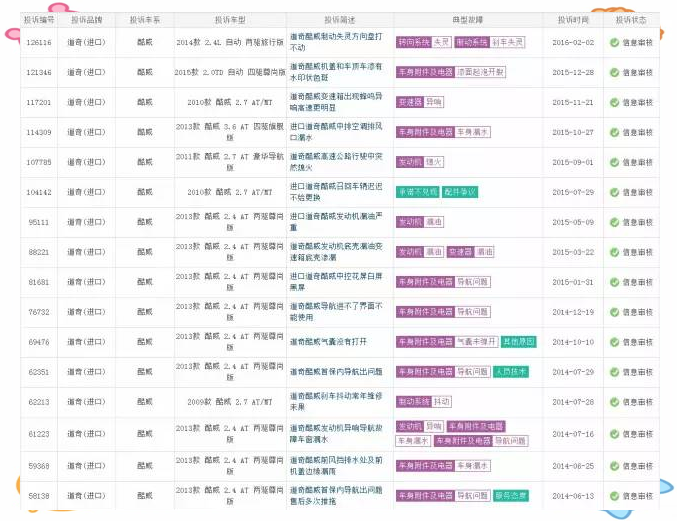Click the 导航问题 tag in row 81681

472,282
